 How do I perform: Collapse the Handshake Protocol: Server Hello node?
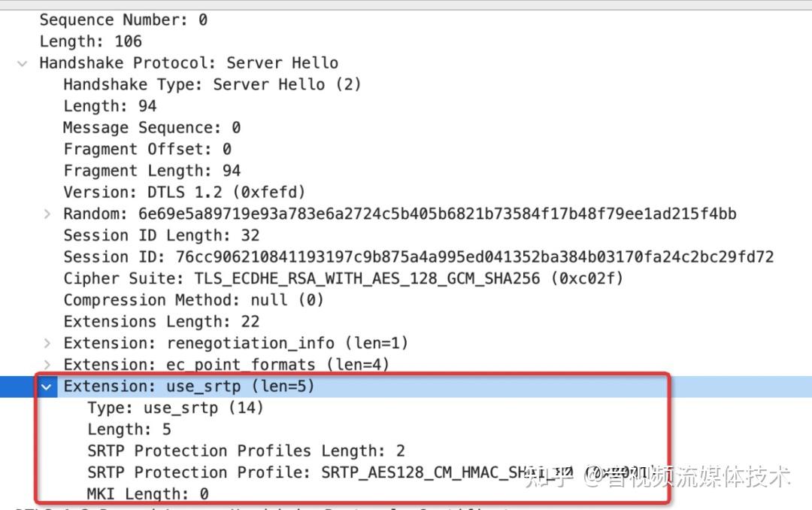[x=22, y=62]
